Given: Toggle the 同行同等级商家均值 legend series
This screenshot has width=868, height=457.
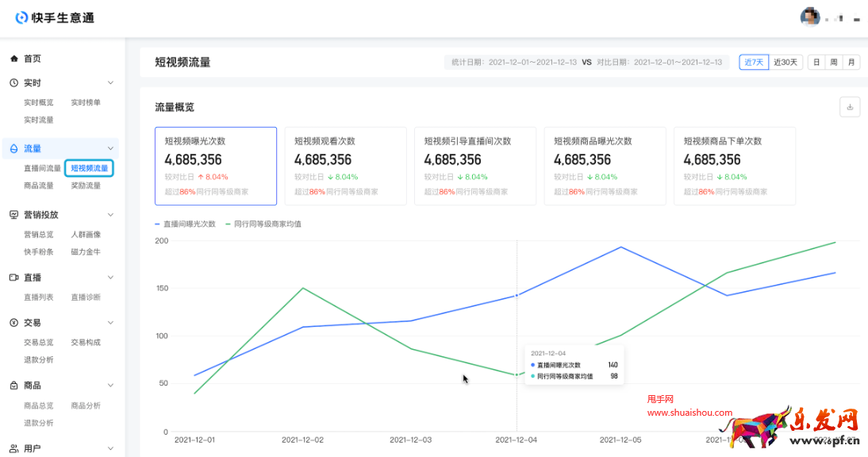Looking at the screenshot, I should click(263, 225).
